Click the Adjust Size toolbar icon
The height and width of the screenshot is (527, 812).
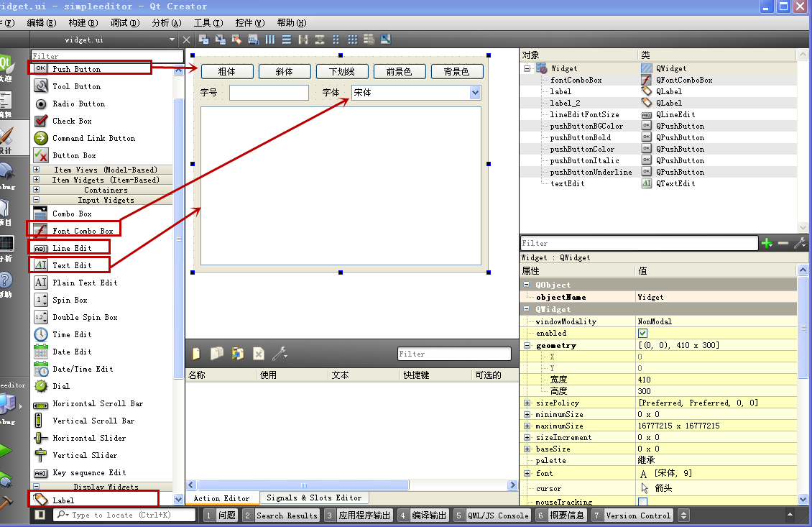386,40
